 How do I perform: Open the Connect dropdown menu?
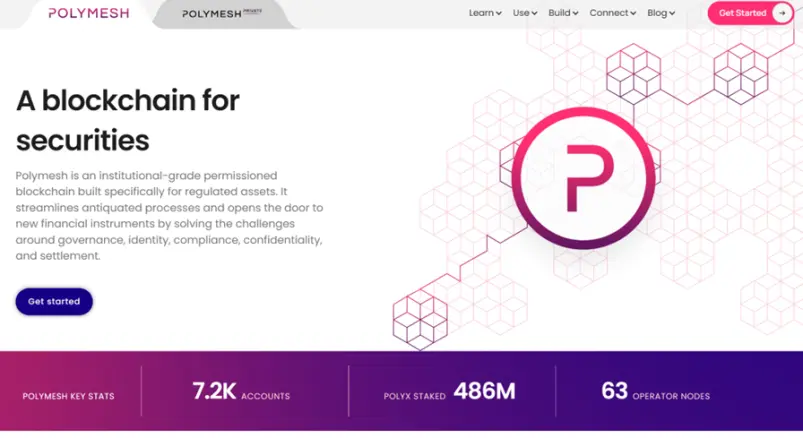click(612, 13)
